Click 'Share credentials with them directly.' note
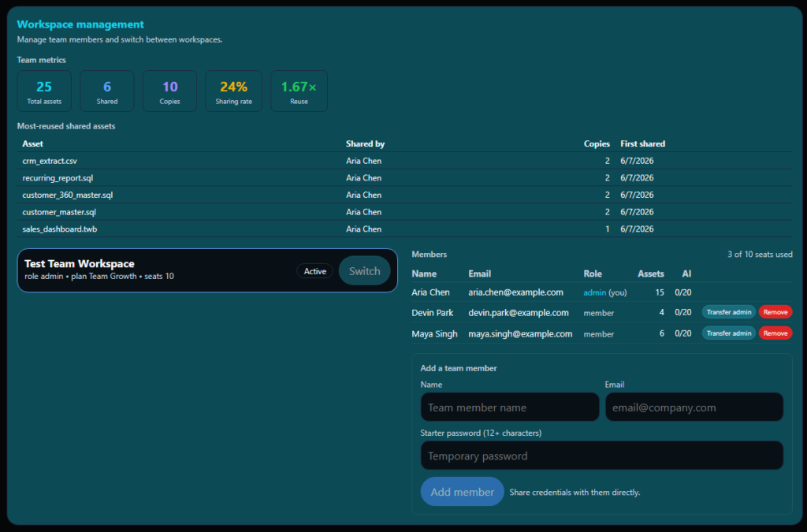This screenshot has width=807, height=532. [575, 493]
